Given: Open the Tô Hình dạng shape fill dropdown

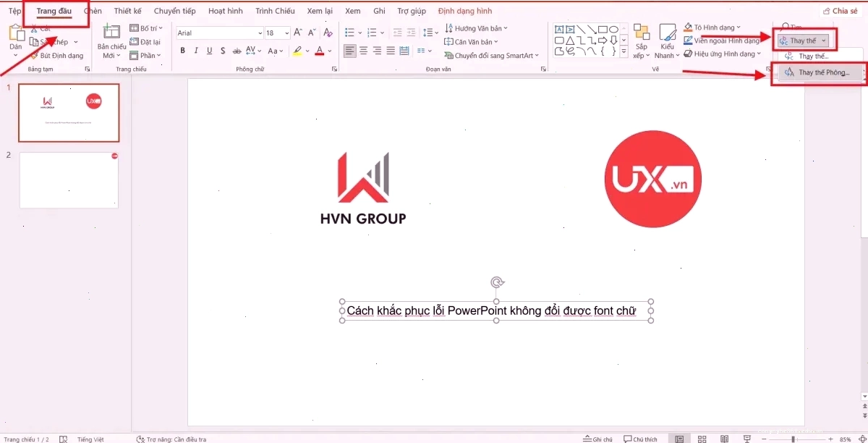Looking at the screenshot, I should [712, 28].
